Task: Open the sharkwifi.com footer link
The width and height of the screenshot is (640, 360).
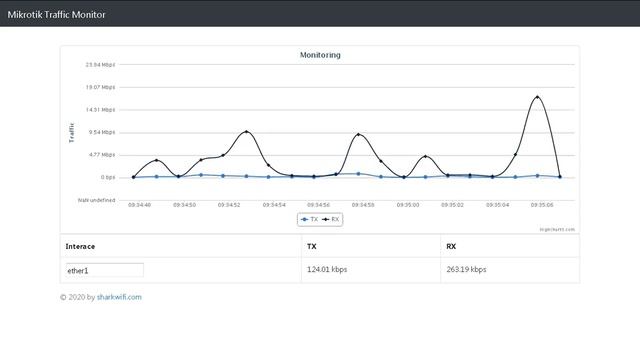Action: click(119, 297)
